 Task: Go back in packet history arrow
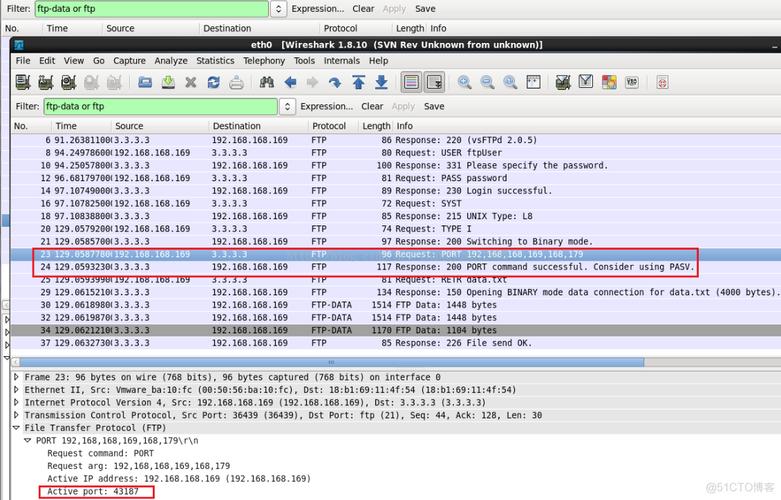pyautogui.click(x=290, y=82)
